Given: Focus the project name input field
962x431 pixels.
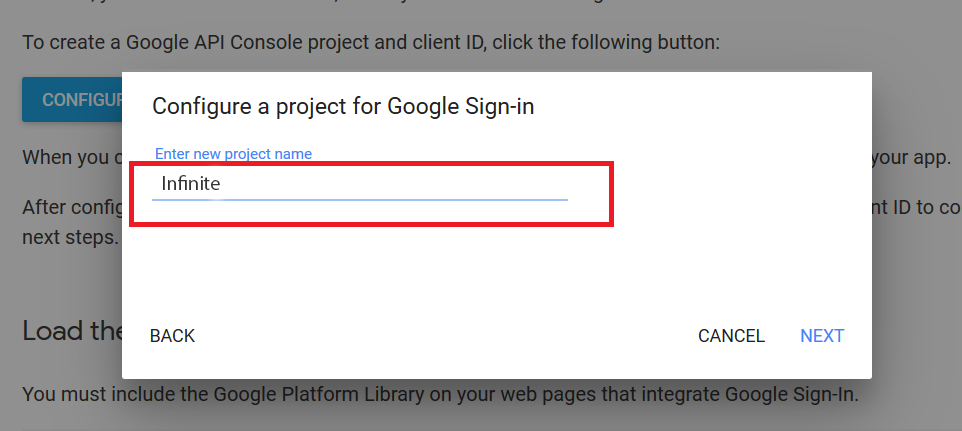Looking at the screenshot, I should (x=360, y=184).
